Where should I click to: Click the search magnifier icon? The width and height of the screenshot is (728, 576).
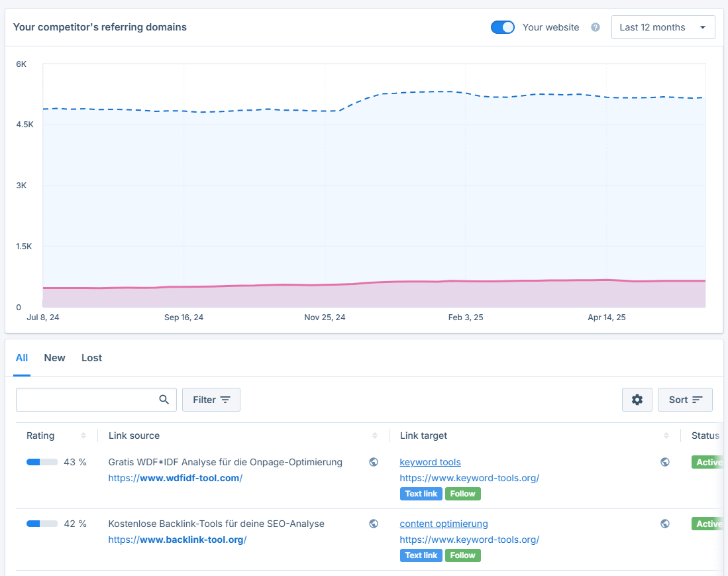(x=164, y=400)
